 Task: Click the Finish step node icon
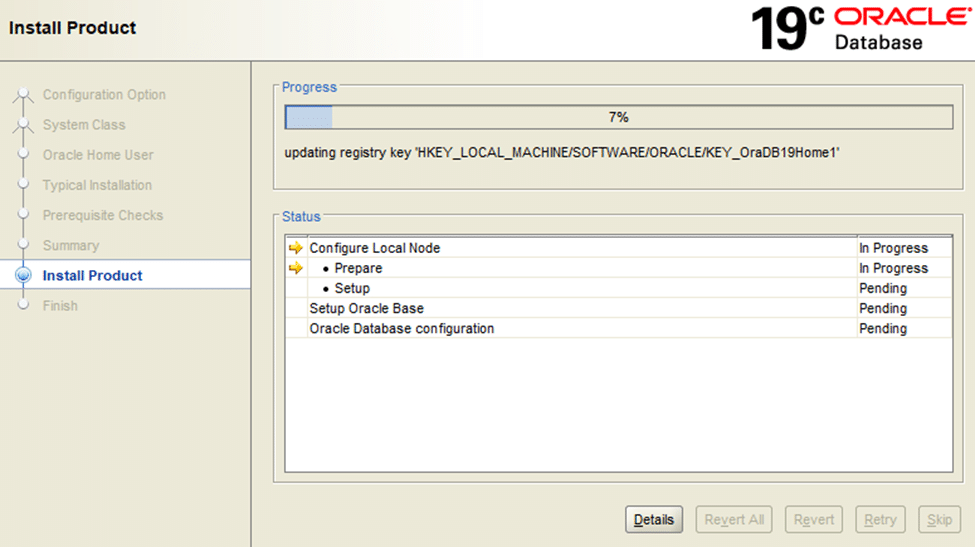23,305
